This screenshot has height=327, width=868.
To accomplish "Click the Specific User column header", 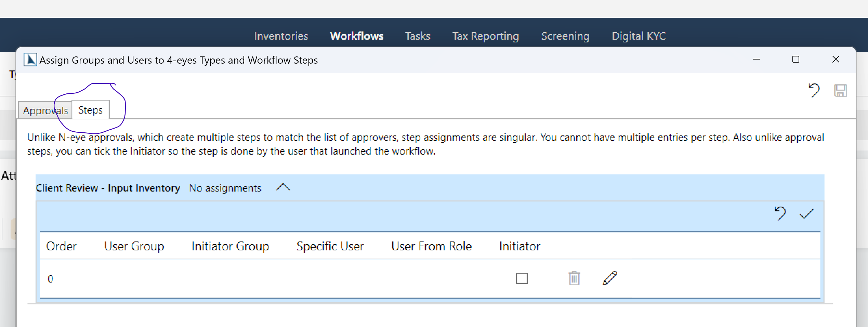I will tap(330, 246).
